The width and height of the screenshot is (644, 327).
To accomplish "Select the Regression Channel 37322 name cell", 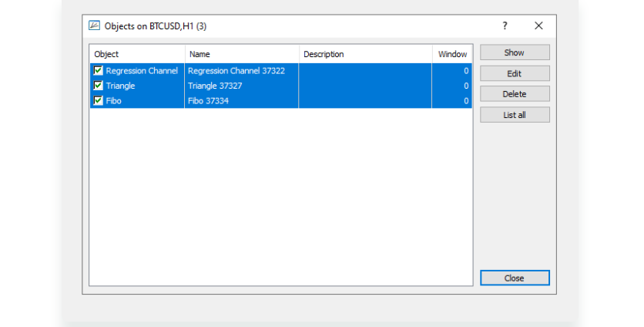I will pos(236,71).
